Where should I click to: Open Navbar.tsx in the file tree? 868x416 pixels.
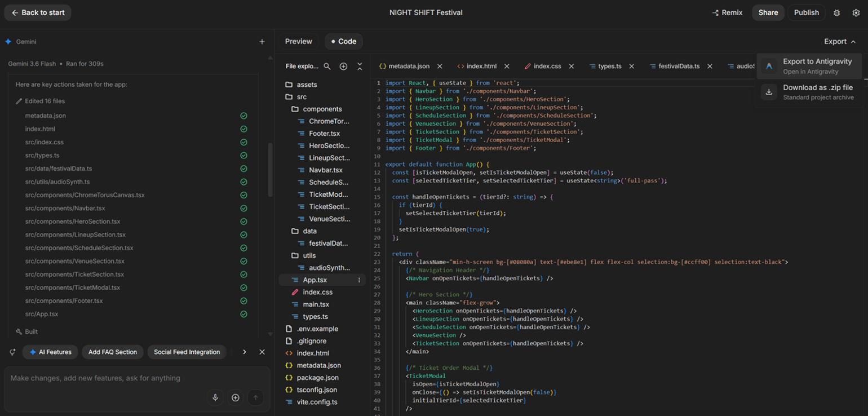pyautogui.click(x=322, y=170)
